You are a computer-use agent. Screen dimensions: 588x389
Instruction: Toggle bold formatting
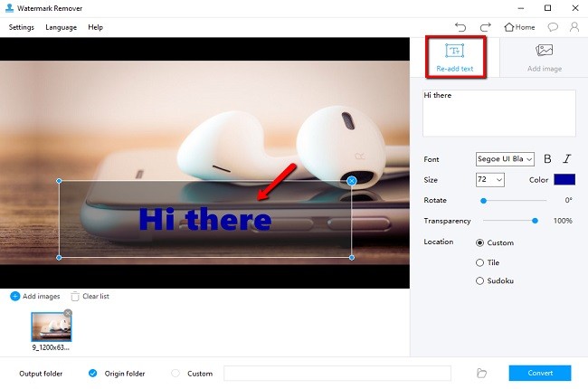547,159
